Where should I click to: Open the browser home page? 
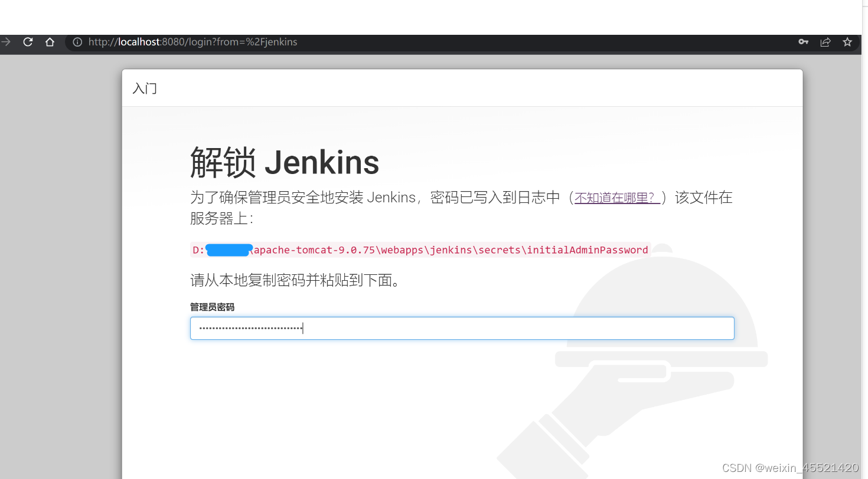tap(50, 42)
